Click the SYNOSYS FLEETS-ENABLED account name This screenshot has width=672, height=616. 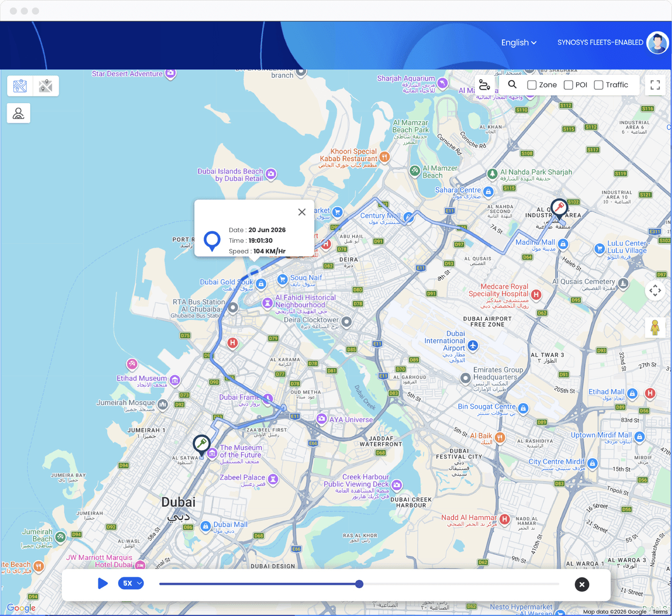coord(600,43)
